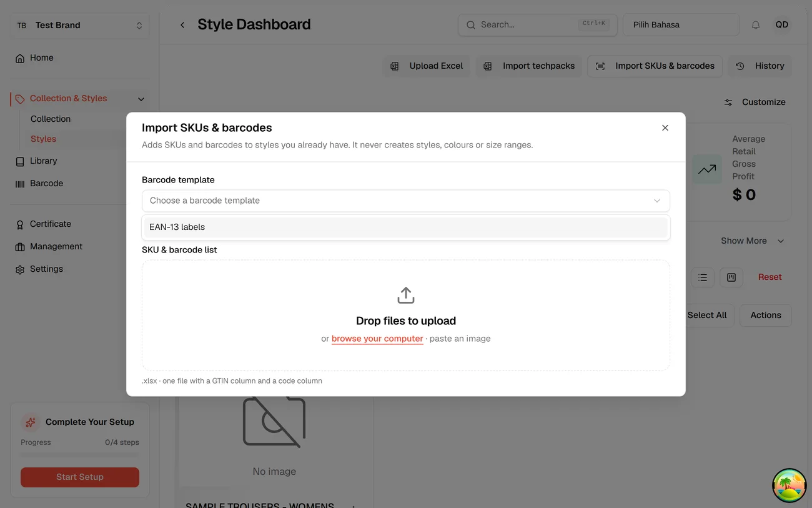The height and width of the screenshot is (508, 812).
Task: Switch to board view icon
Action: [731, 277]
